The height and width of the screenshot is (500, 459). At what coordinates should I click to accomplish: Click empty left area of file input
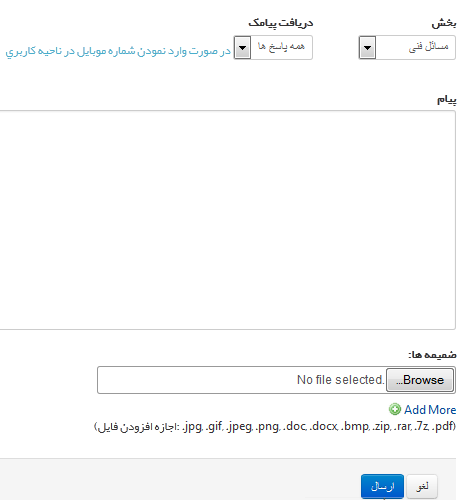pos(197,380)
